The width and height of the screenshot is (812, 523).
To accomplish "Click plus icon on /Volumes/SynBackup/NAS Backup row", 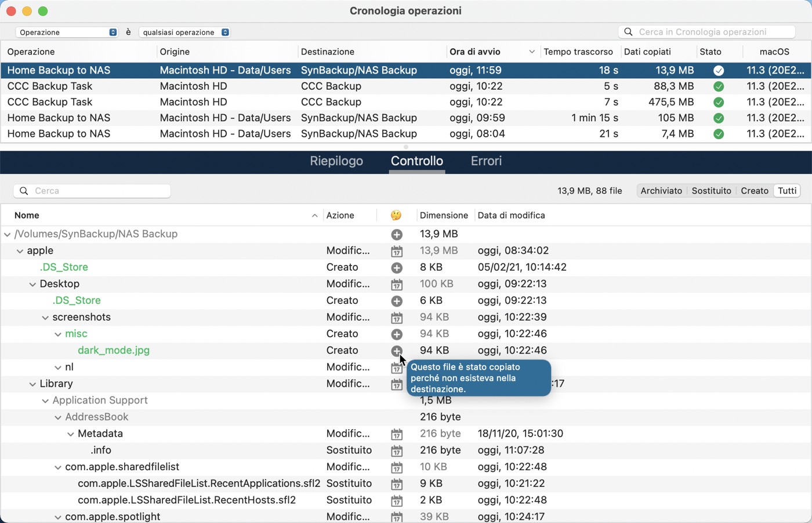I will pos(397,234).
